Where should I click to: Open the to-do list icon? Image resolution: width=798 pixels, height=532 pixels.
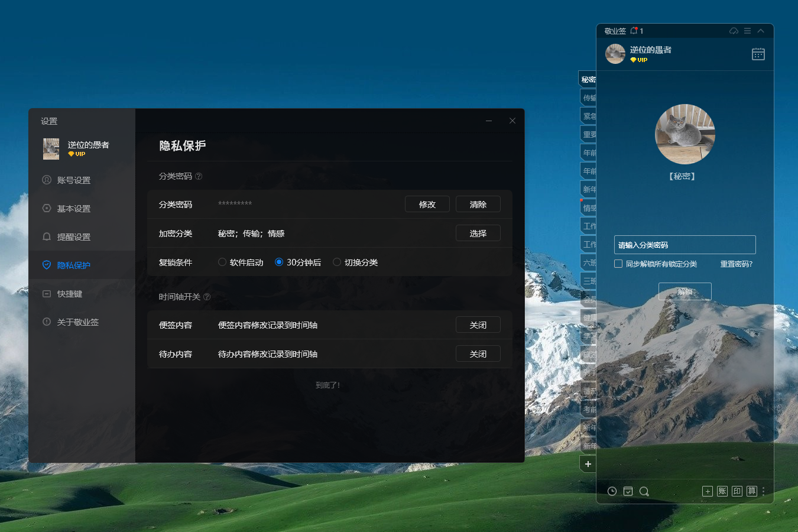[628, 491]
